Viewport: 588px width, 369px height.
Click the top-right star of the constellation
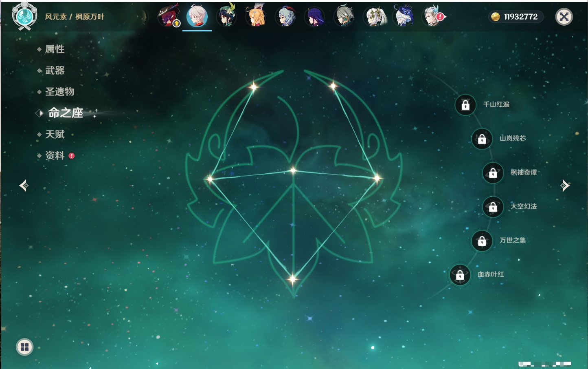333,86
